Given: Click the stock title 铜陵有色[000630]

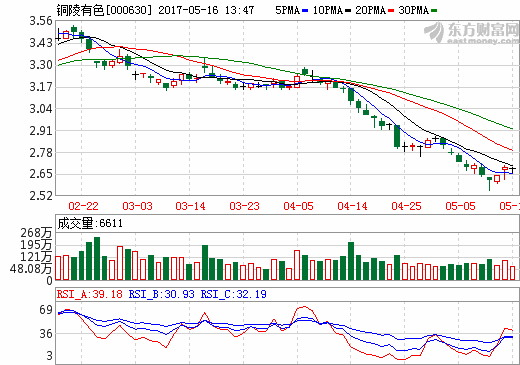Looking at the screenshot, I should (x=104, y=10).
